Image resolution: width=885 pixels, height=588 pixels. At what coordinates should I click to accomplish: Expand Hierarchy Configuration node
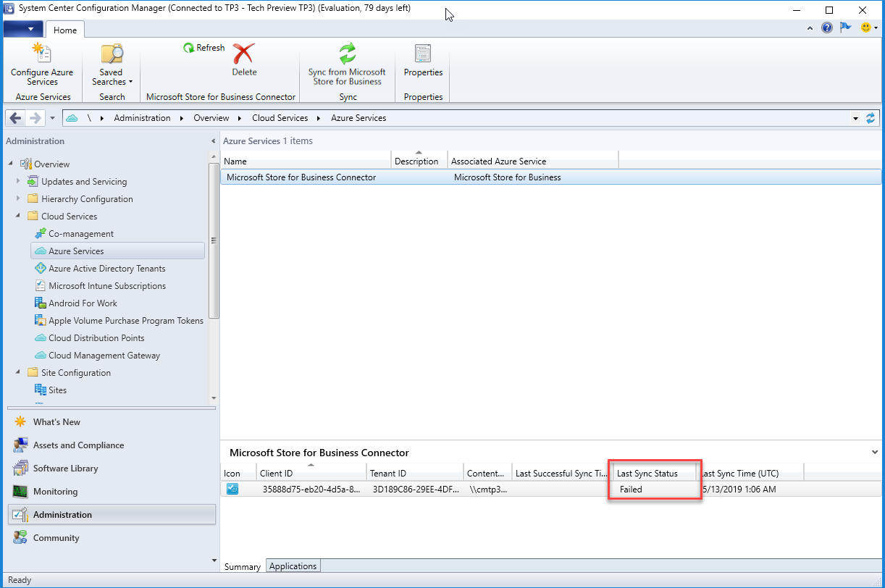pyautogui.click(x=17, y=198)
